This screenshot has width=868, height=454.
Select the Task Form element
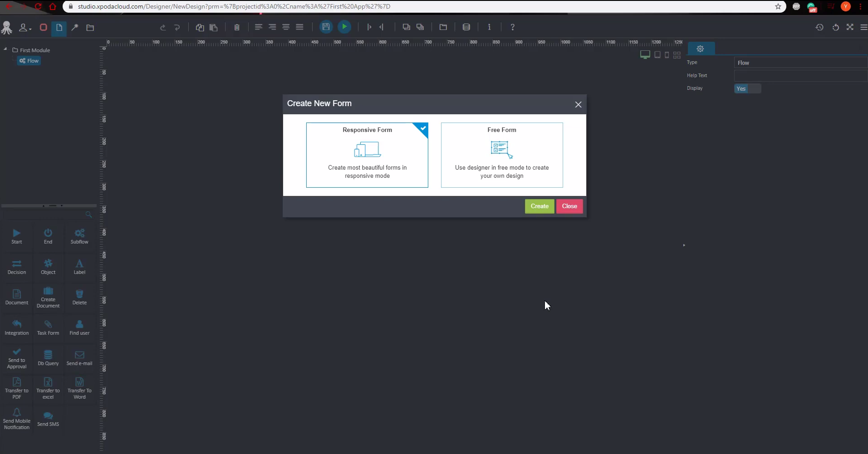(x=48, y=327)
